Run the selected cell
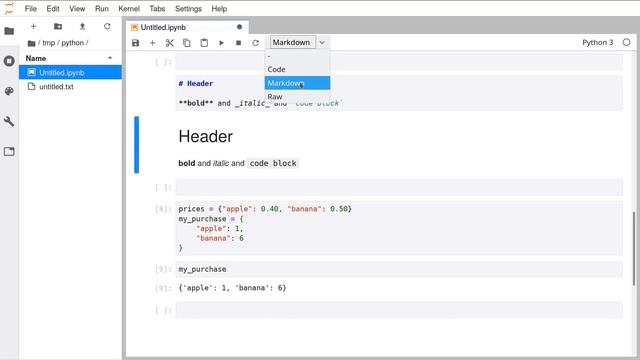Screen dimensions: 640x360 point(221,42)
